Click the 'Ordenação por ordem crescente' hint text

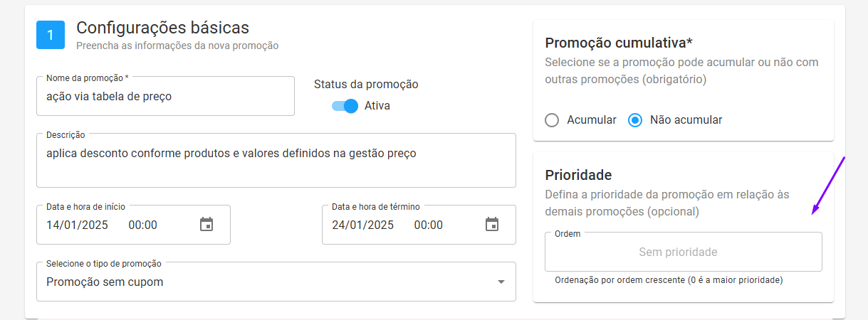tap(619, 280)
